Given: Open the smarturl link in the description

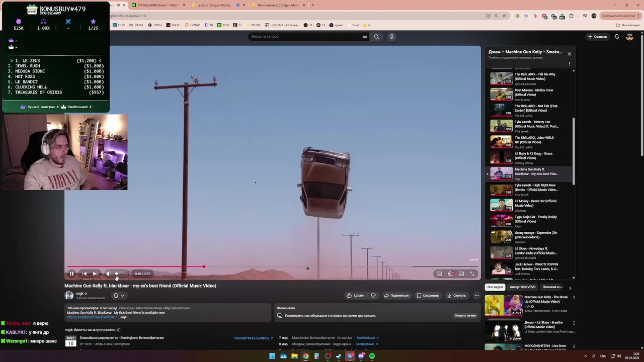Looking at the screenshot, I should (x=92, y=317).
